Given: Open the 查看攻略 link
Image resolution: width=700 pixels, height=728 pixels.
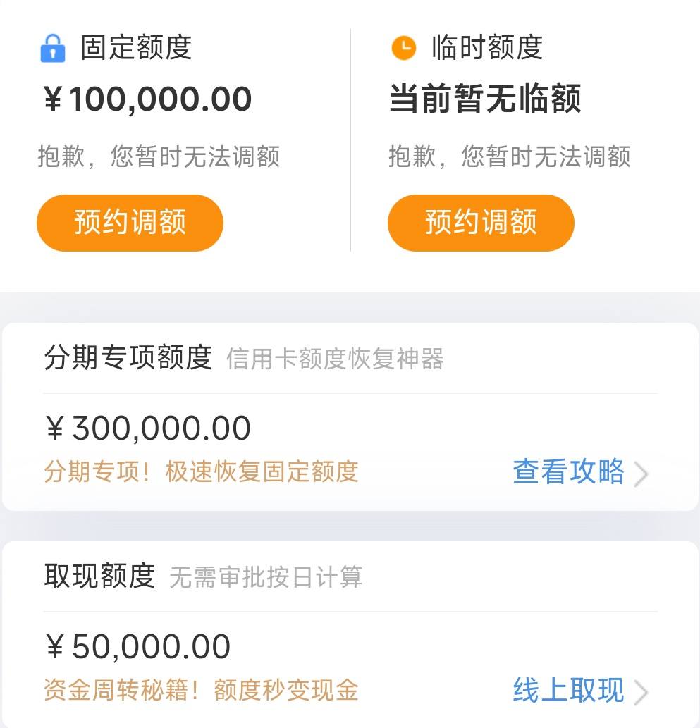Looking at the screenshot, I should coord(569,471).
